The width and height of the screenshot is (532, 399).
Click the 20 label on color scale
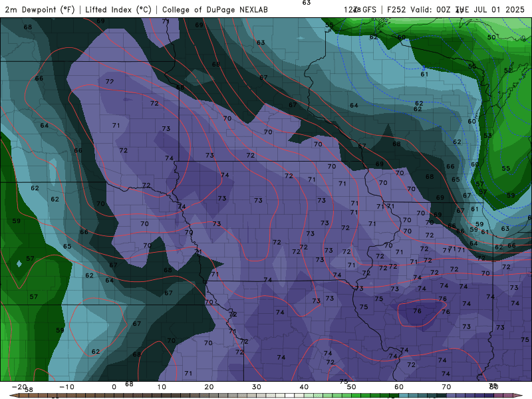(209, 387)
